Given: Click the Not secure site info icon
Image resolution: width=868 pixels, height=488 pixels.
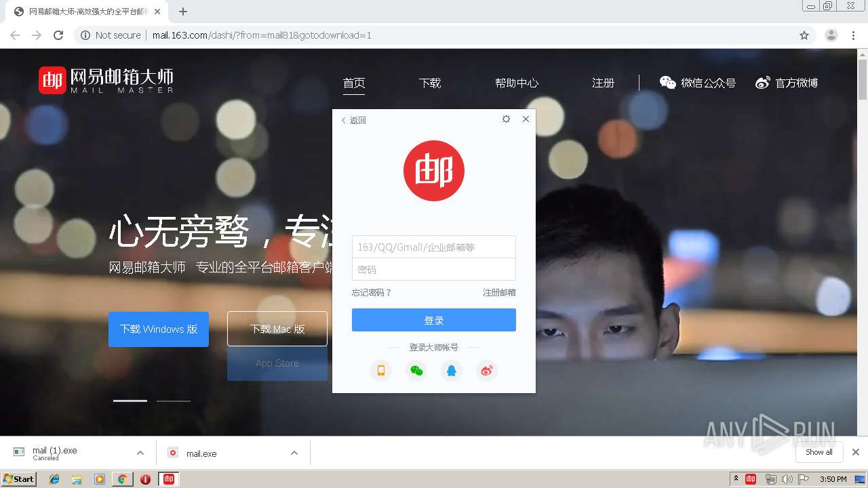Looking at the screenshot, I should pos(85,35).
